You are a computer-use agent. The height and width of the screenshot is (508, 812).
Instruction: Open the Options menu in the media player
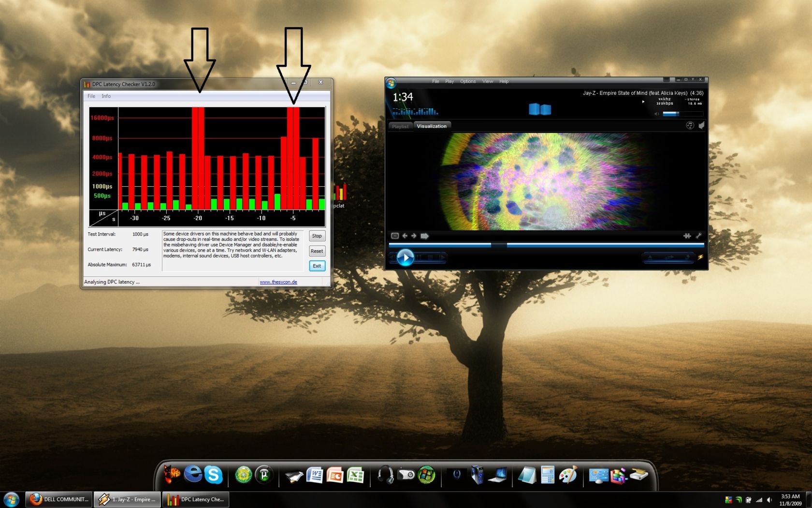tap(468, 81)
